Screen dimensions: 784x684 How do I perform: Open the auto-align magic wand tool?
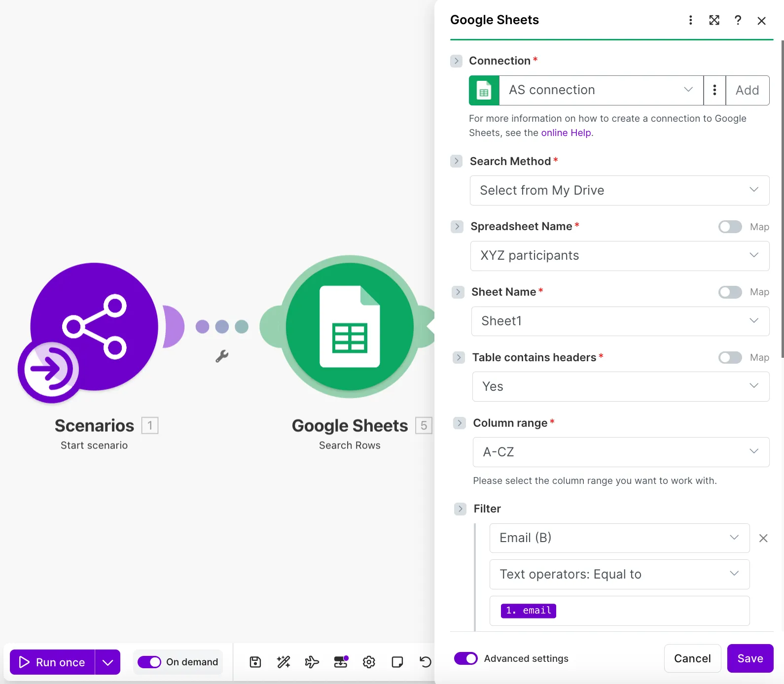tap(284, 662)
